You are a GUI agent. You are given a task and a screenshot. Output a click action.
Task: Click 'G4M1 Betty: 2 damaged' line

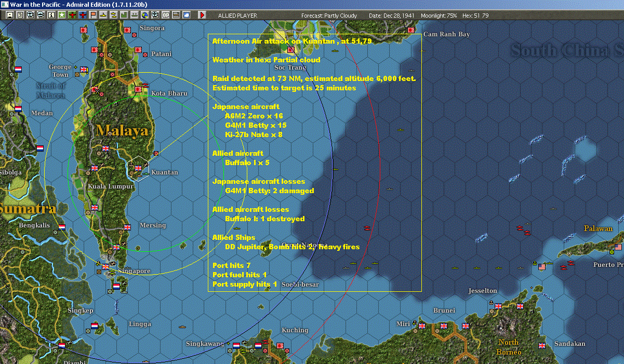(x=270, y=191)
